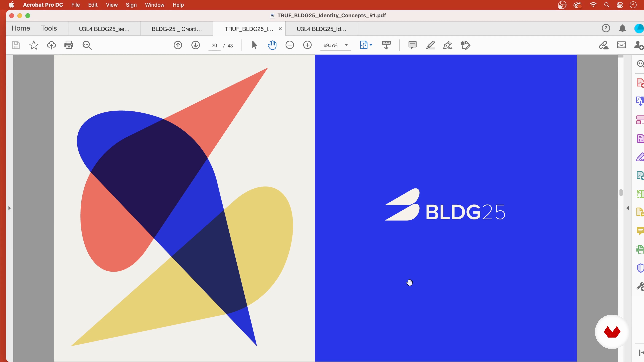The image size is (644, 362).
Task: Close the TRUF_BLDG25_I... tab
Action: tap(280, 29)
